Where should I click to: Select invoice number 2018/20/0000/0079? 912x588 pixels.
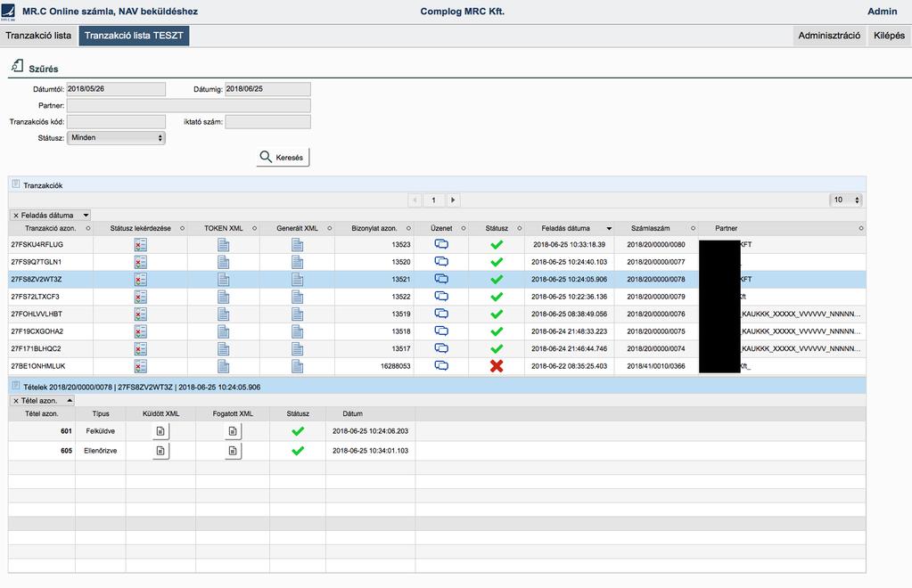(655, 297)
